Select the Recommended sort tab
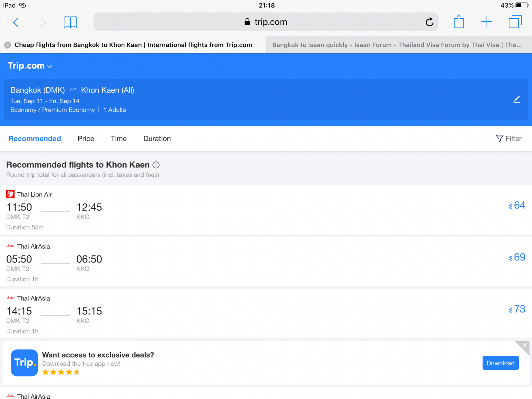Viewport: 532px width, 399px height. [35, 139]
